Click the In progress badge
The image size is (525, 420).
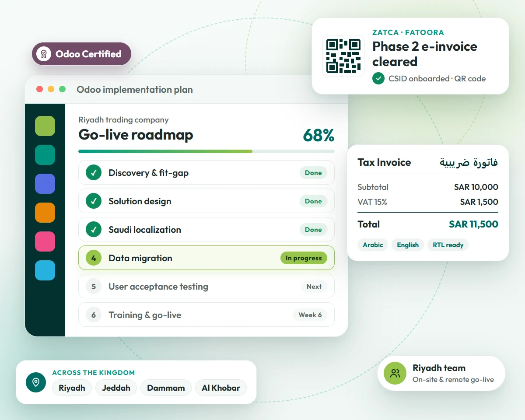click(304, 258)
